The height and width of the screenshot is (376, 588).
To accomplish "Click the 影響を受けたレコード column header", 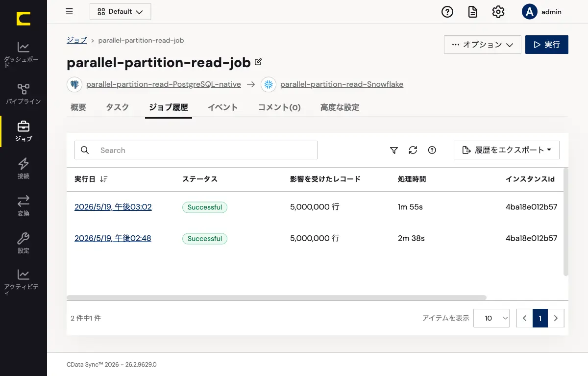I will point(325,179).
